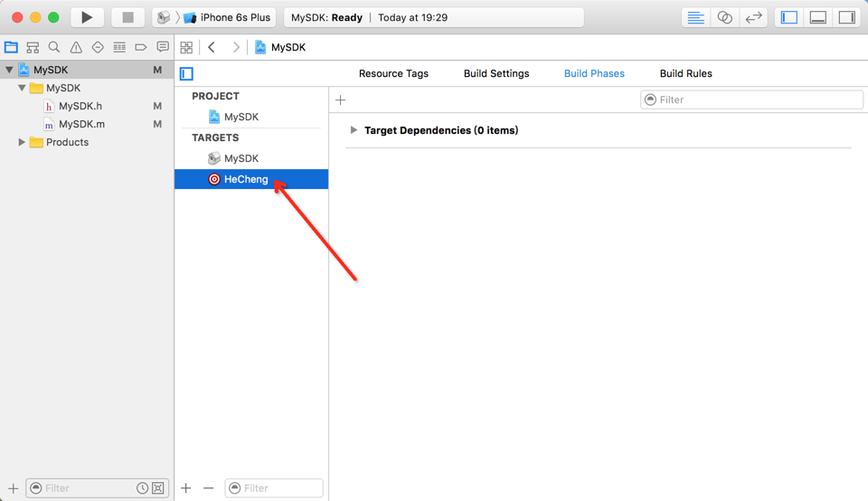This screenshot has width=868, height=501.
Task: Open the Project navigator
Action: point(11,47)
